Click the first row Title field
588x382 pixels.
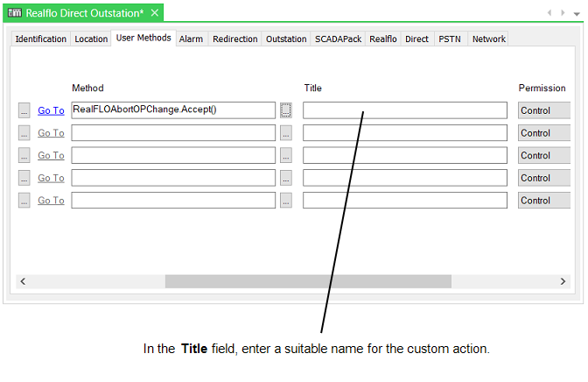pos(404,110)
